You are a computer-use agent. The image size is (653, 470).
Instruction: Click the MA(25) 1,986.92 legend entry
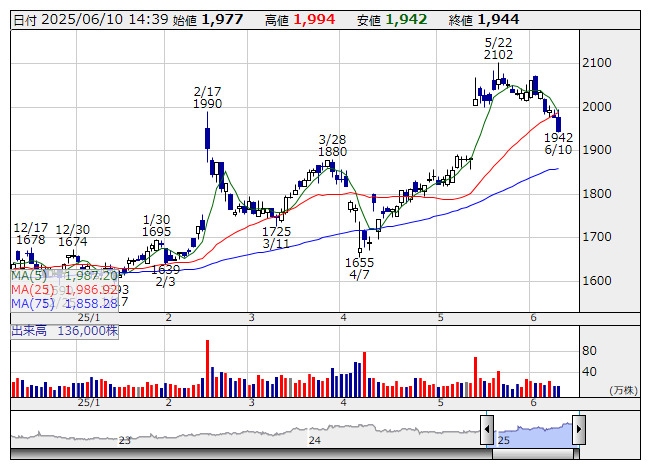pyautogui.click(x=65, y=290)
